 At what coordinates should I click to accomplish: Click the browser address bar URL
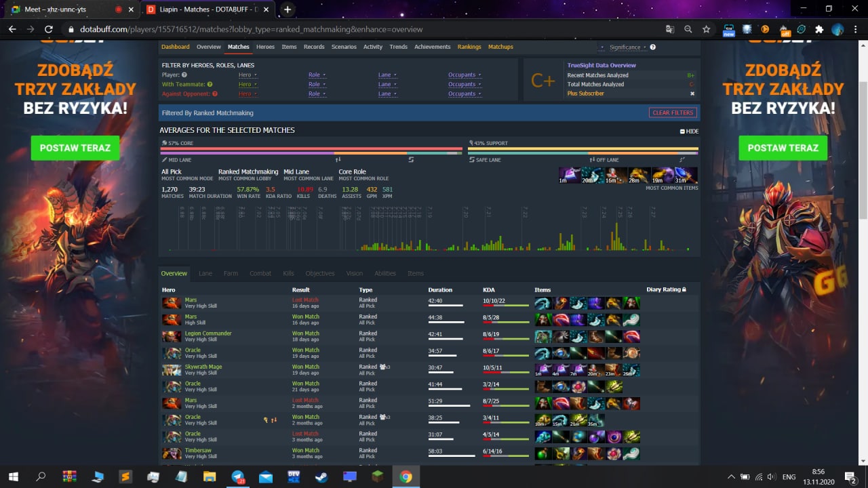(251, 29)
